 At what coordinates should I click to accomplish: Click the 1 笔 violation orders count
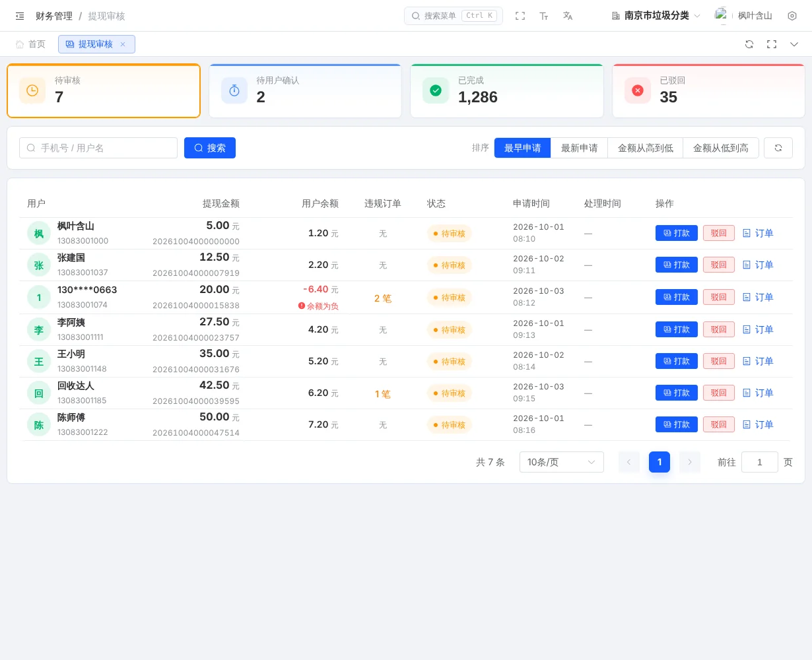[383, 394]
